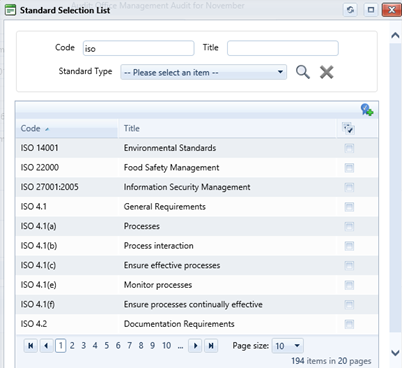Jump to page 5

click(107, 346)
